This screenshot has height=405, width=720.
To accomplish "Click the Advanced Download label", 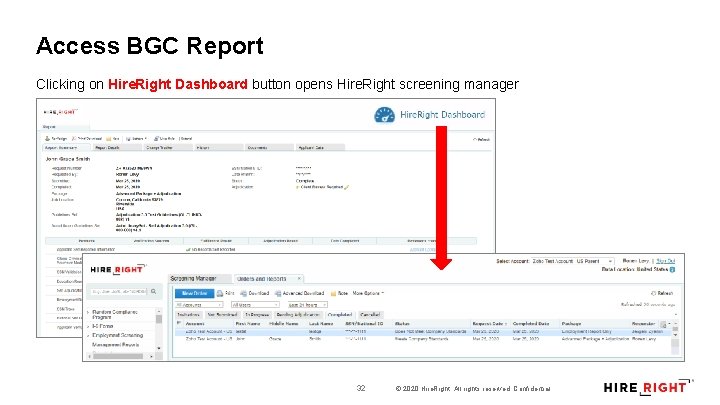I will click(304, 293).
